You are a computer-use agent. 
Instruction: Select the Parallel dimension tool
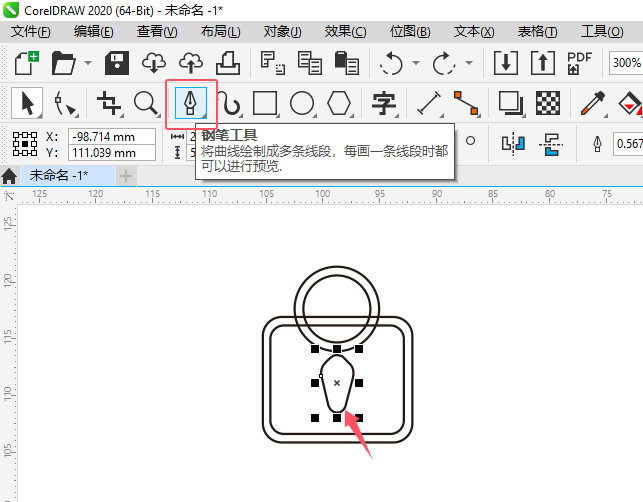click(x=429, y=103)
